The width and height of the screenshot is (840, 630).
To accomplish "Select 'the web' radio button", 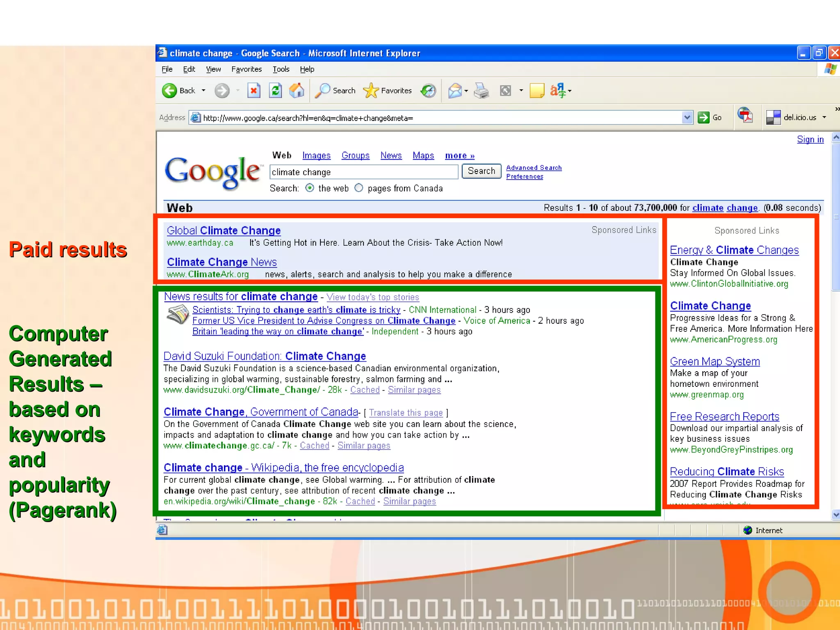I will [310, 188].
